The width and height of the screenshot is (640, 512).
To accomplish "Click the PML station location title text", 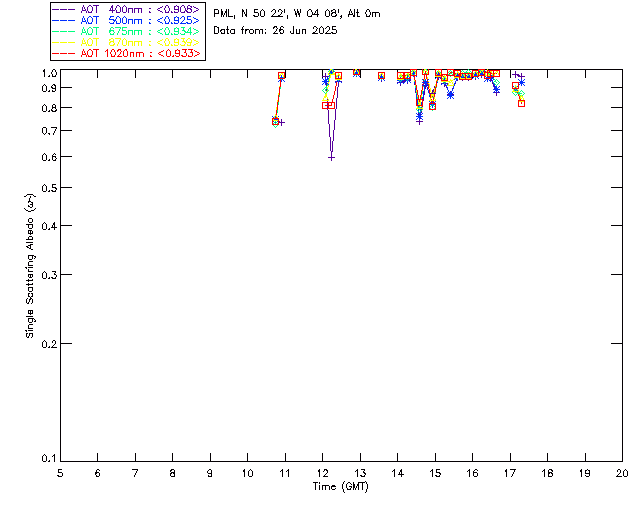I will point(297,13).
